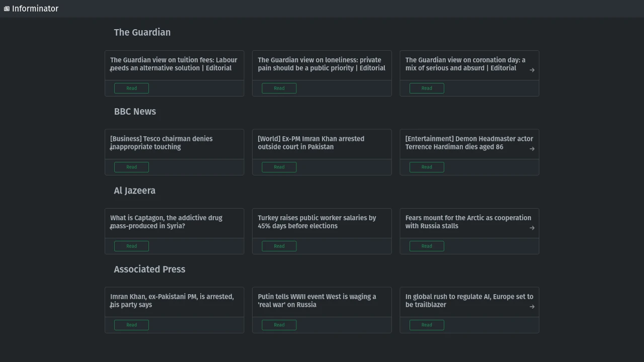Click 'Turkey raises public worker salaries' headline
Viewport: 644px width, 362px height.
(317, 222)
